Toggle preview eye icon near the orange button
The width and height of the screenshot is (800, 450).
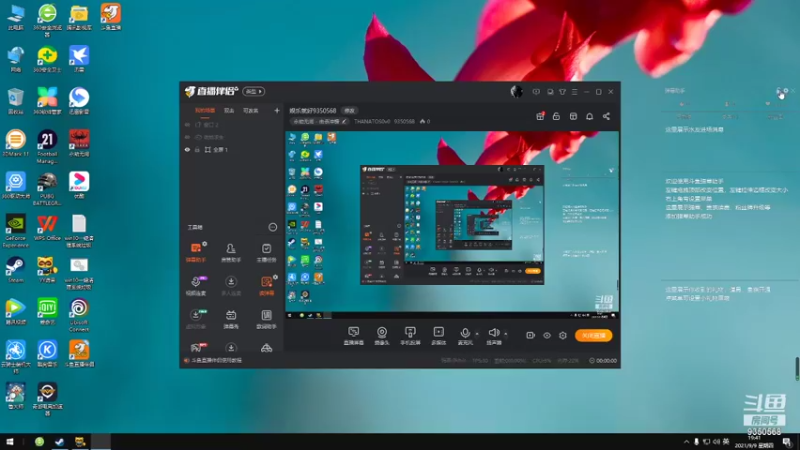[546, 335]
